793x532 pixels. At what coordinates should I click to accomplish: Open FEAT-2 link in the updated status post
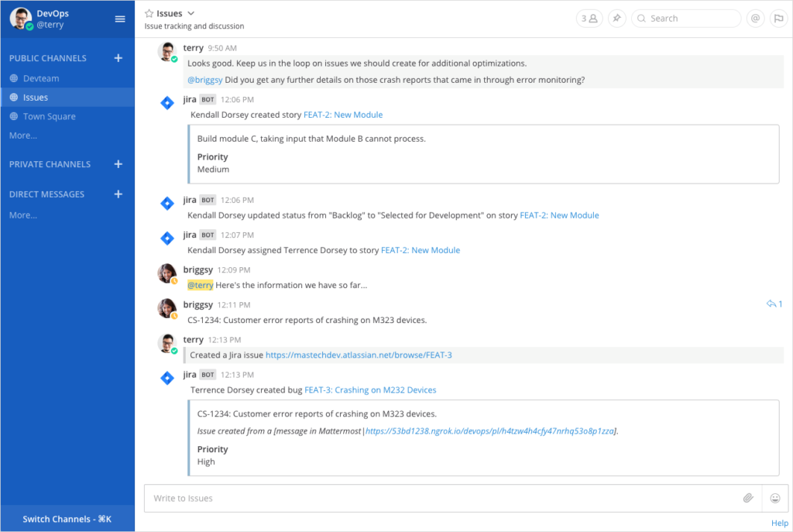point(559,215)
